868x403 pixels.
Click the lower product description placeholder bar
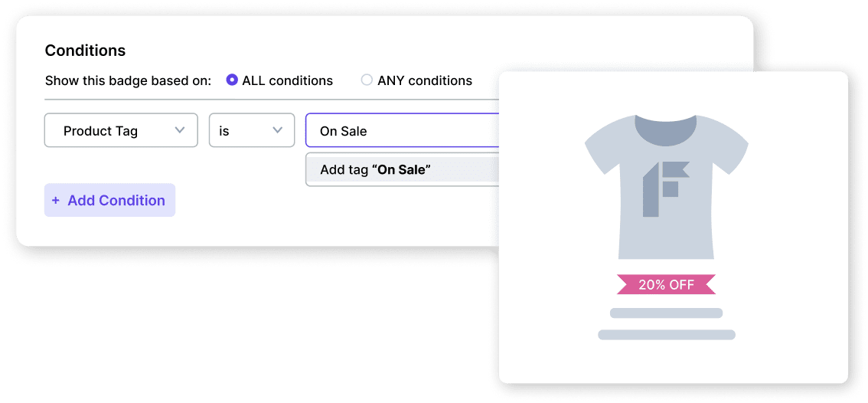(666, 335)
